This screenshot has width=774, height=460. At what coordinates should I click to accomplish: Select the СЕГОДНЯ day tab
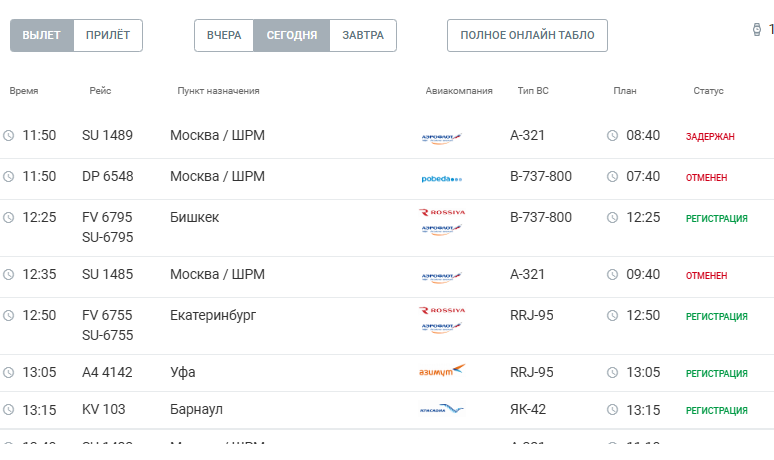pyautogui.click(x=292, y=35)
